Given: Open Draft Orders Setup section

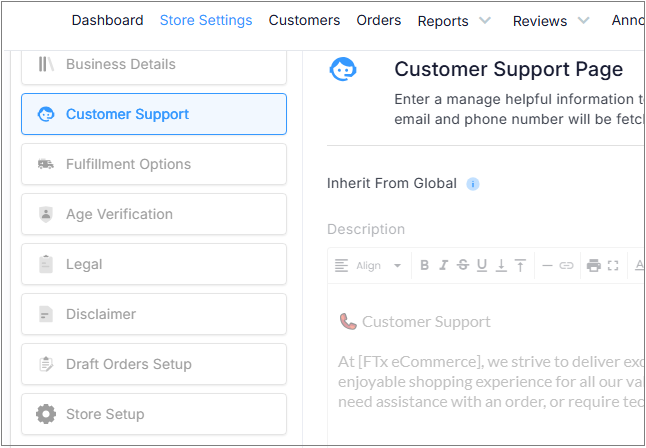Looking at the screenshot, I should (x=154, y=364).
